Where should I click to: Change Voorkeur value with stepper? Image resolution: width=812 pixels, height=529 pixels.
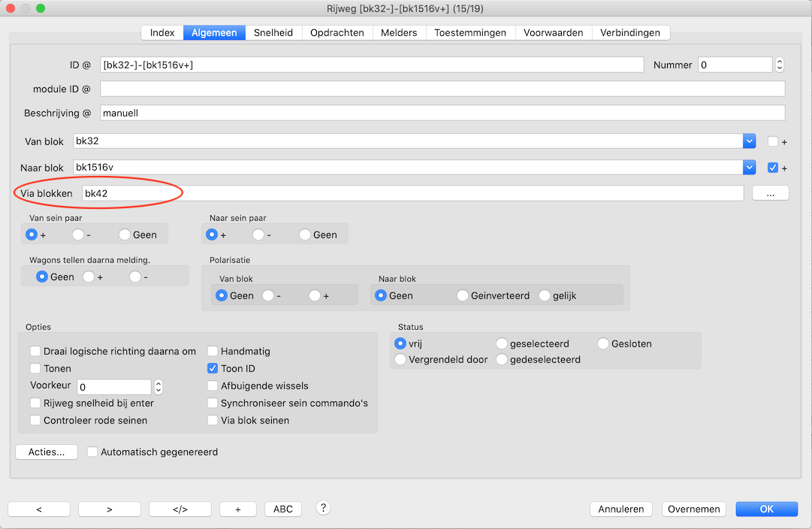pyautogui.click(x=158, y=387)
